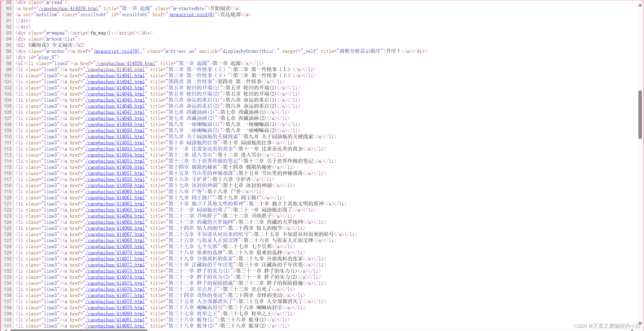Open link /canghaihua/414039.html on line 89
This screenshot has height=331, width=644.
(x=69, y=8)
